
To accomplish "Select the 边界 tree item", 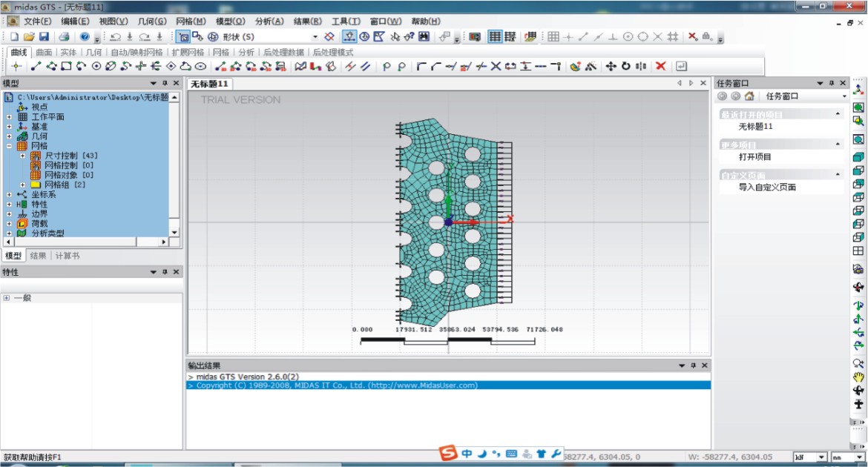I will pyautogui.click(x=39, y=214).
